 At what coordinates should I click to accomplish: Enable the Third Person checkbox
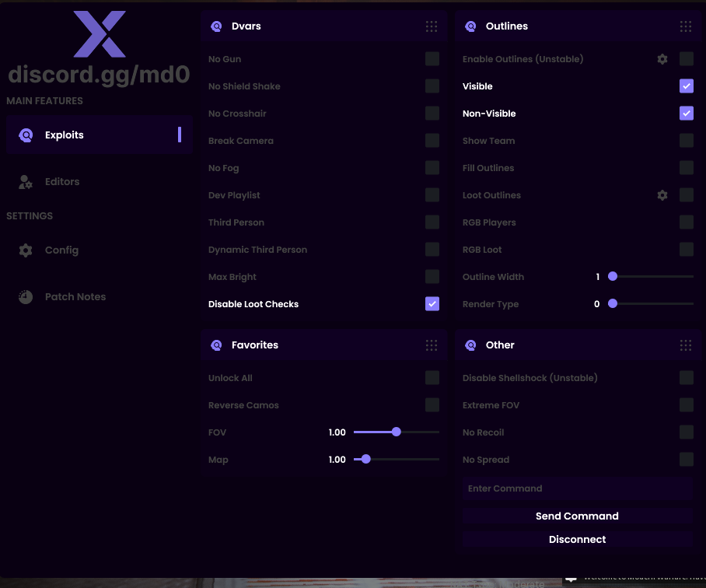[x=432, y=222]
